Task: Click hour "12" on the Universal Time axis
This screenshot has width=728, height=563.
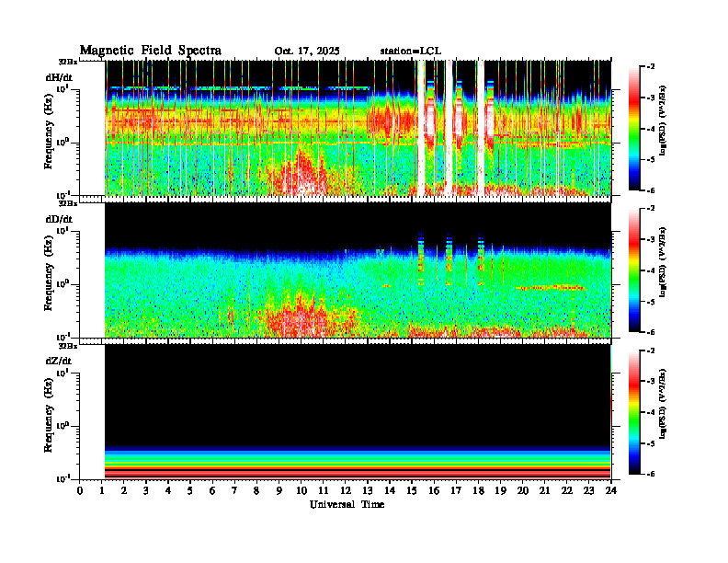Action: tap(346, 491)
